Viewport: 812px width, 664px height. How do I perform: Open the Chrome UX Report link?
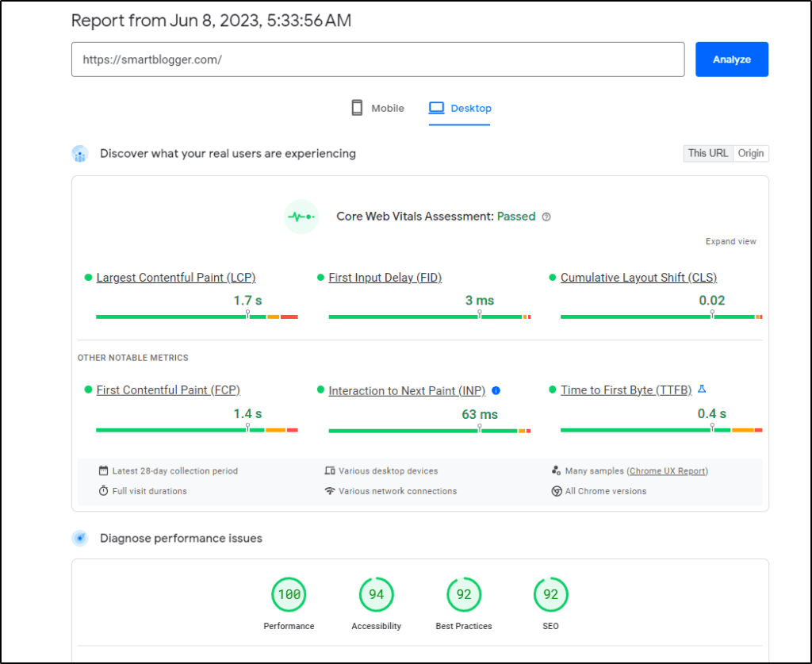(x=667, y=470)
